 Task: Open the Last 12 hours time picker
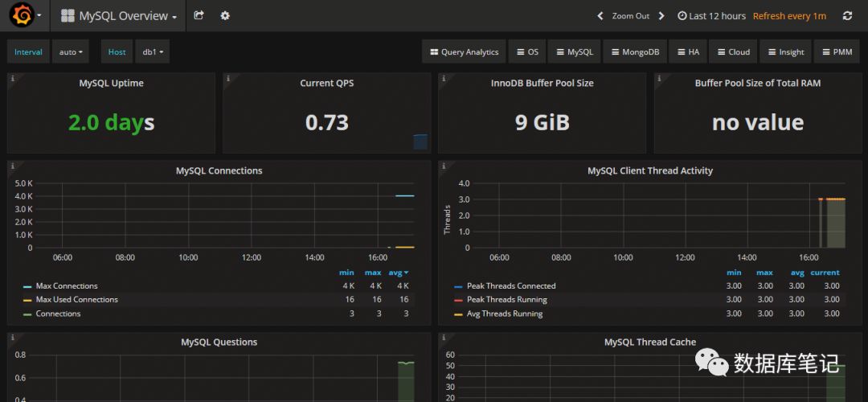point(711,16)
